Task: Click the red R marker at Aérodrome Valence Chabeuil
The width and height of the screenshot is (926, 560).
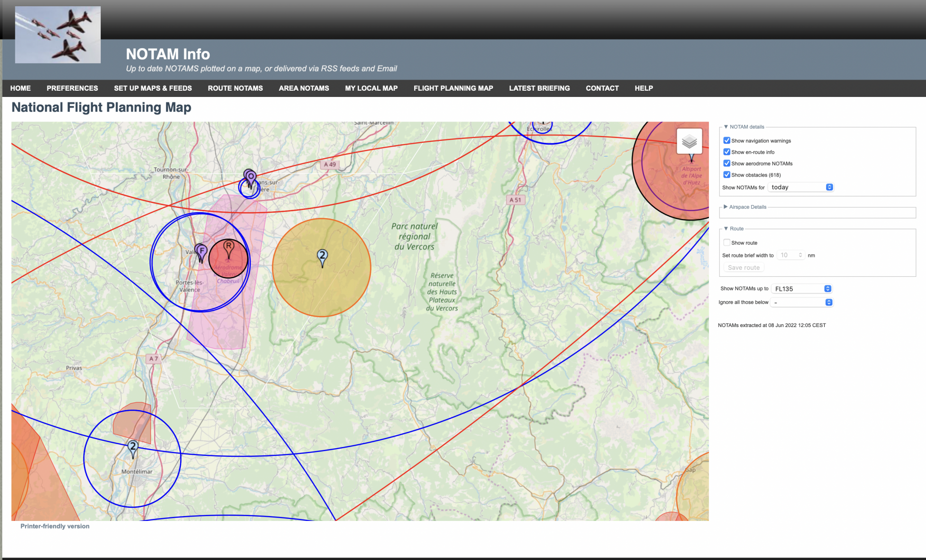Action: click(x=229, y=249)
